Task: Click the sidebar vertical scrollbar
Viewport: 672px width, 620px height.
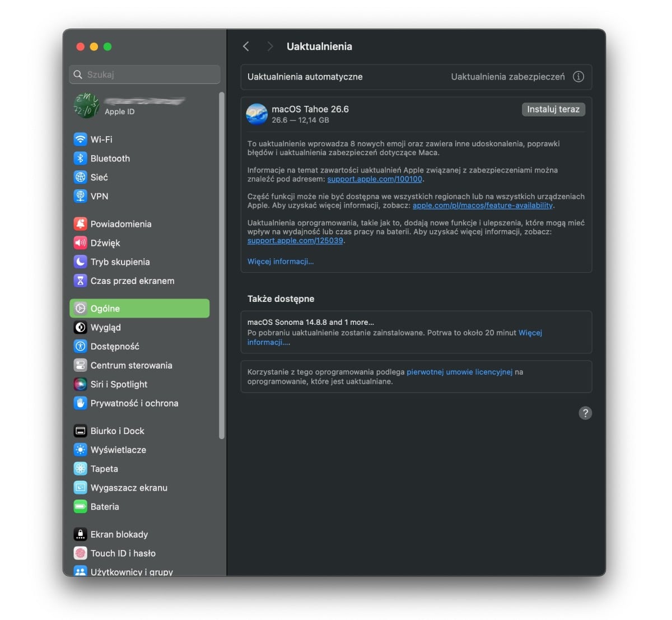Action: click(222, 265)
